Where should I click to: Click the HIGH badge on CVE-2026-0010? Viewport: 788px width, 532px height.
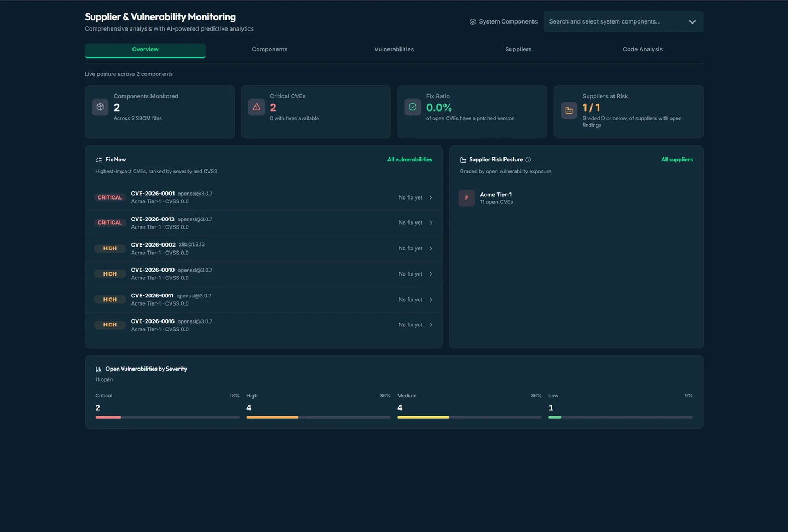coord(110,274)
